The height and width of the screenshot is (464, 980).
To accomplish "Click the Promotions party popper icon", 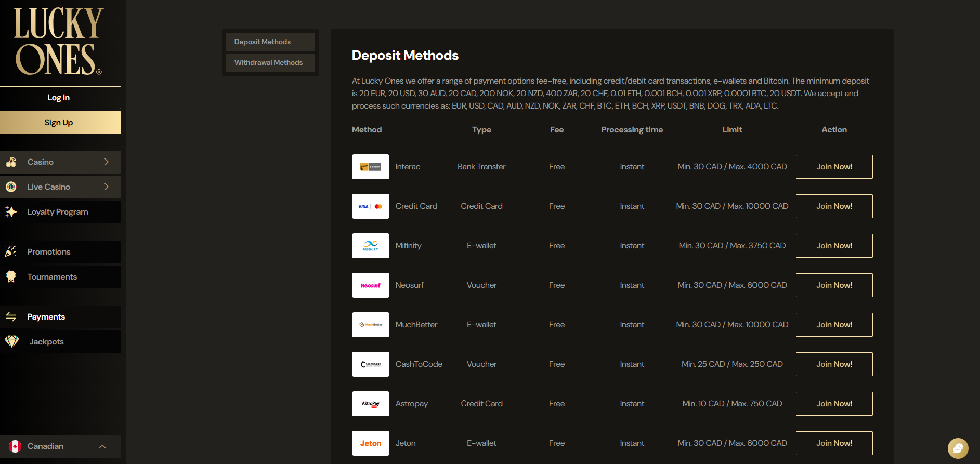I will coord(11,251).
